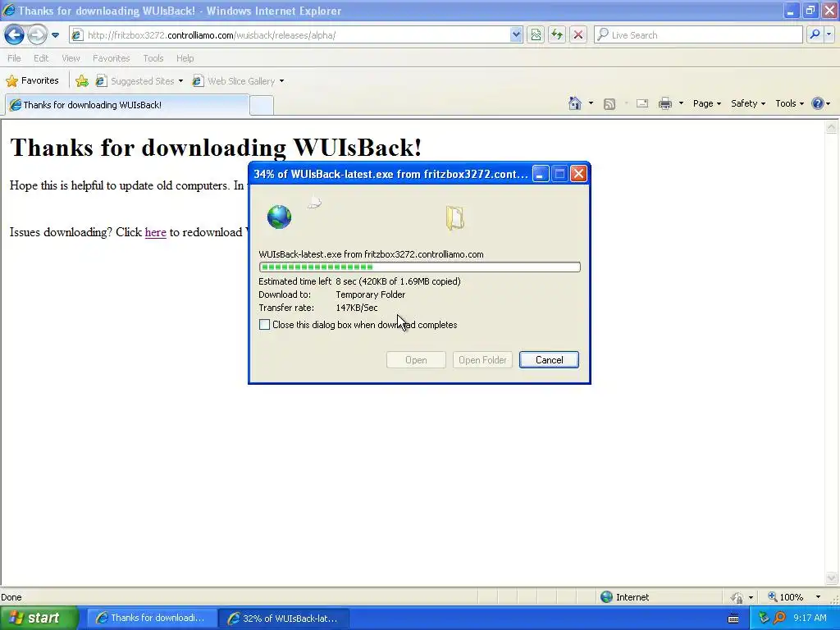
Task: Click the Print icon
Action: [664, 103]
